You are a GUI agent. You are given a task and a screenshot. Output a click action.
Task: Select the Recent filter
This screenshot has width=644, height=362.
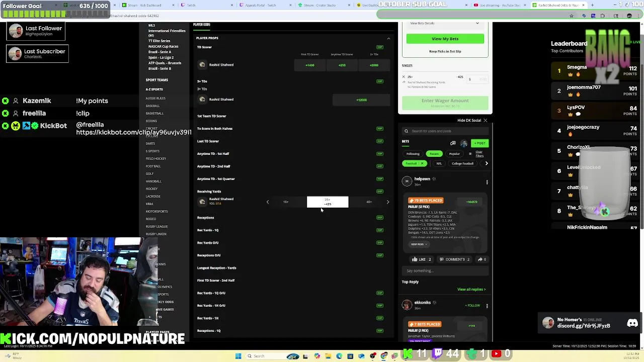[x=434, y=154]
